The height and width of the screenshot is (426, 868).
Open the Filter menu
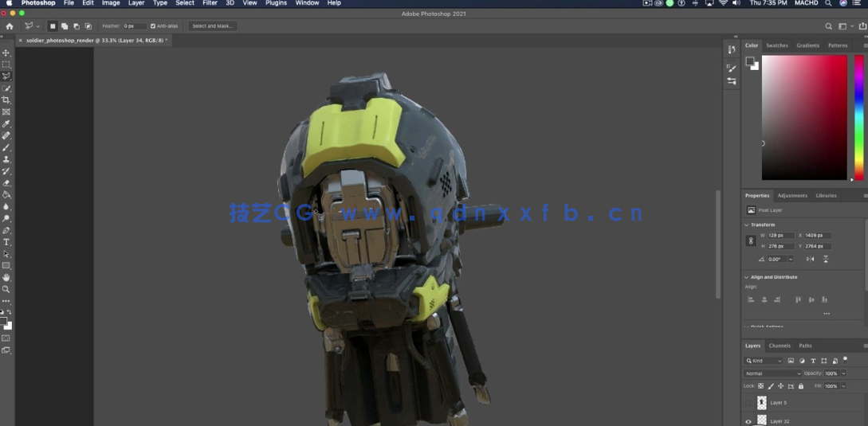[x=210, y=3]
